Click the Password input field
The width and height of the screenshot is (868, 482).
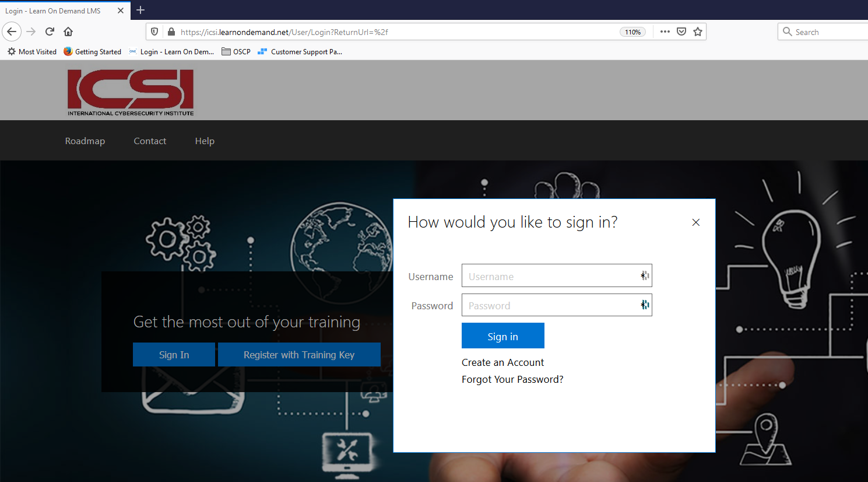pyautogui.click(x=557, y=305)
